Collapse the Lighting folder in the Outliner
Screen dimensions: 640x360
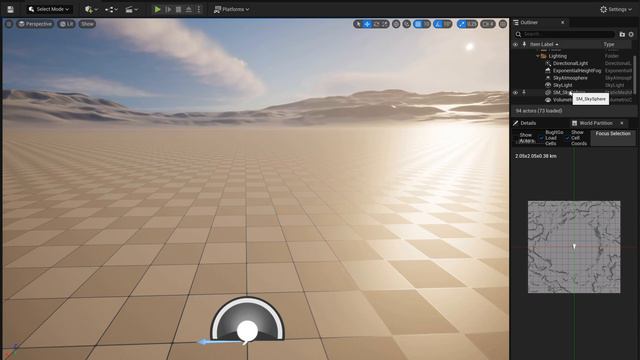538,56
